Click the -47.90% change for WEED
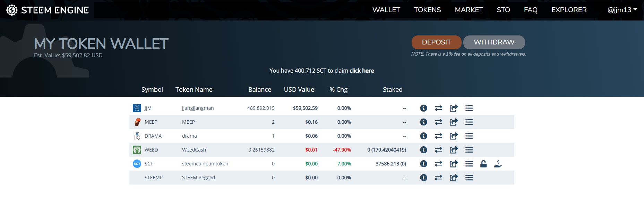This screenshot has width=644, height=204. [x=342, y=150]
